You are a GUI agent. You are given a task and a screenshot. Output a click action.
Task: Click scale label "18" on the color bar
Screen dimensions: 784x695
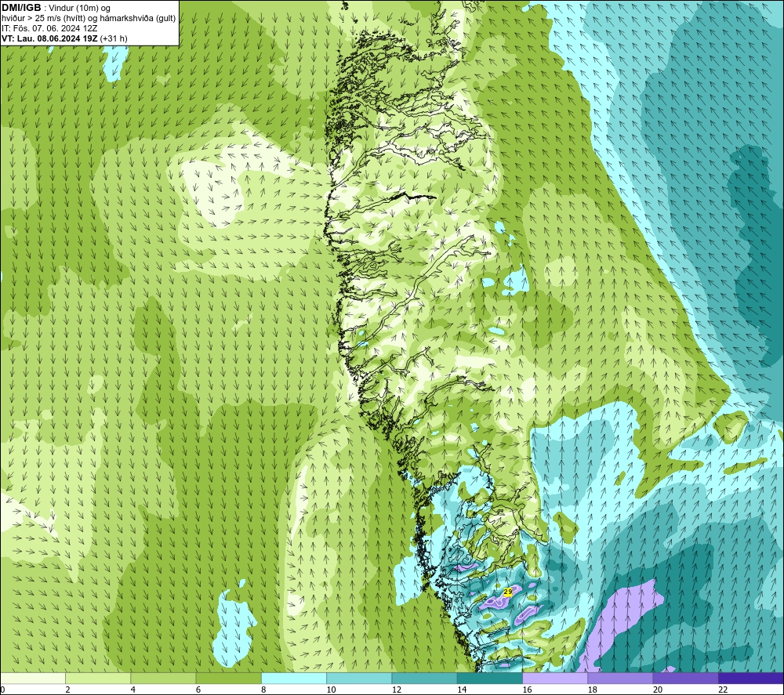point(592,690)
